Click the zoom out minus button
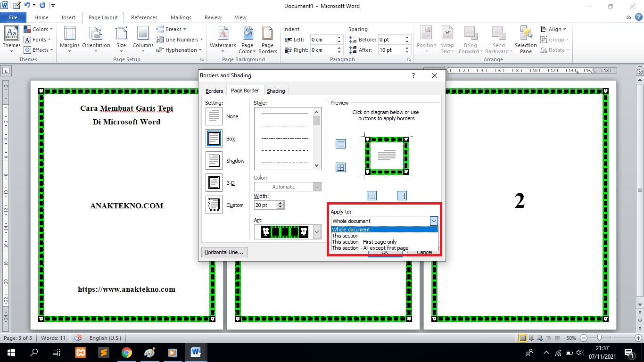 [584, 338]
